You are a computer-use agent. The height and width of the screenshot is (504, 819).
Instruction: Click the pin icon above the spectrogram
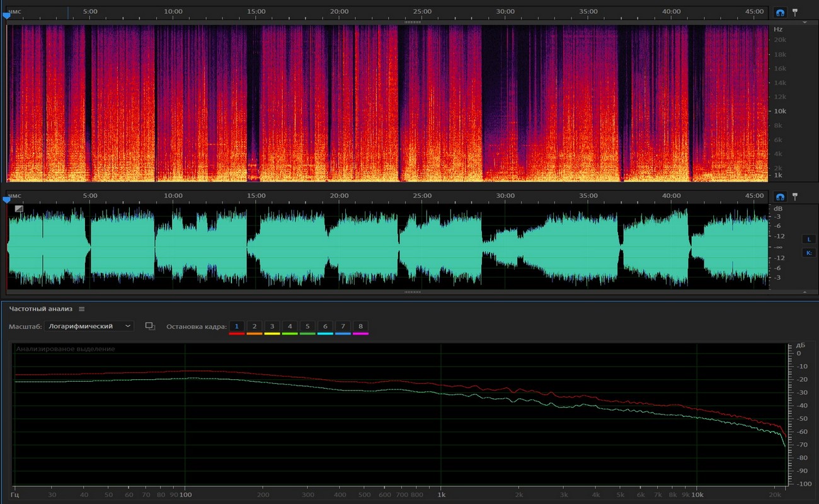point(795,12)
